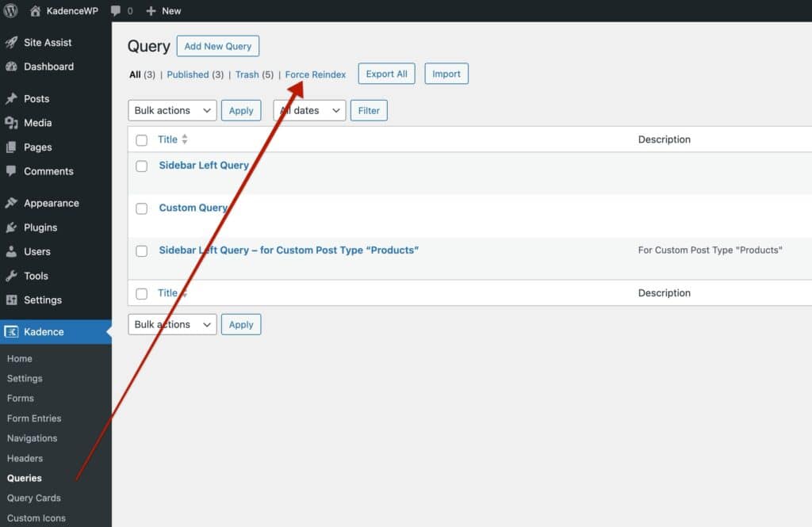812x527 pixels.
Task: Select the Media library icon
Action: [x=11, y=123]
